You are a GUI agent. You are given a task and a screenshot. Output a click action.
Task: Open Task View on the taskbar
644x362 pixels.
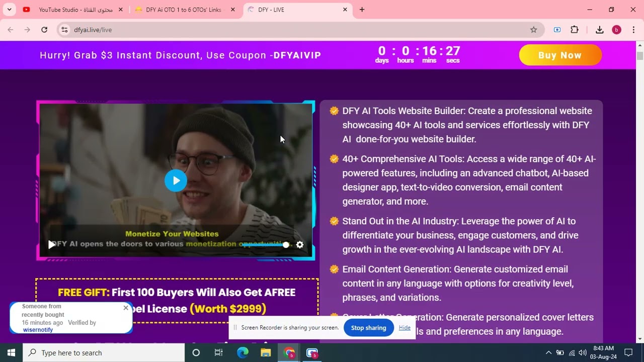[x=218, y=352]
